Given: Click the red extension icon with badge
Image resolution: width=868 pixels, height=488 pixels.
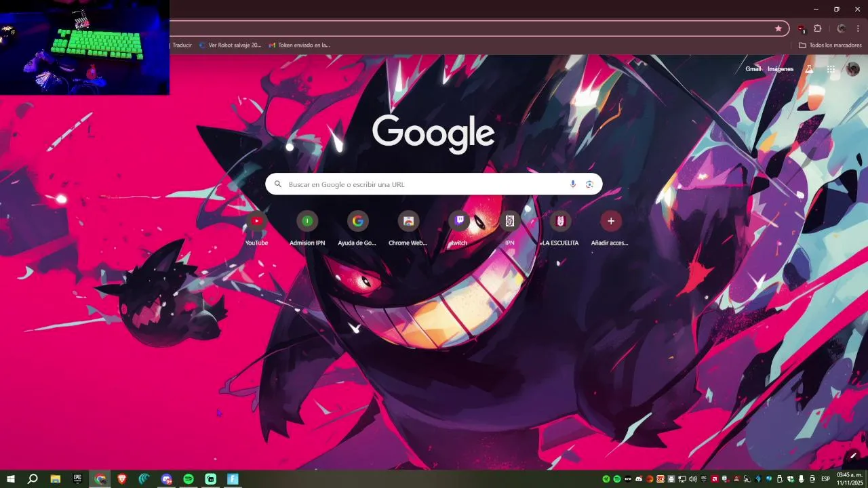Looking at the screenshot, I should [802, 28].
